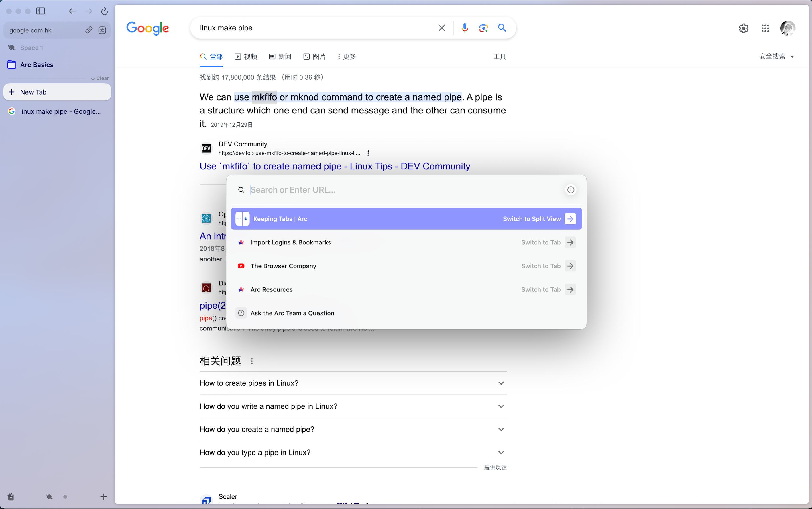Focus the Search or Enter URL field
This screenshot has width=812, height=509.
(x=404, y=190)
